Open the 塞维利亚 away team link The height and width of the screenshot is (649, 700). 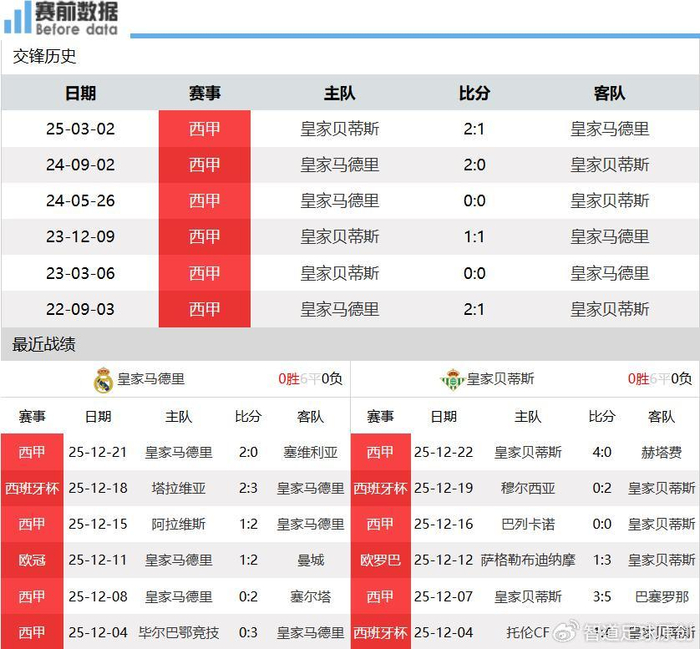click(310, 452)
